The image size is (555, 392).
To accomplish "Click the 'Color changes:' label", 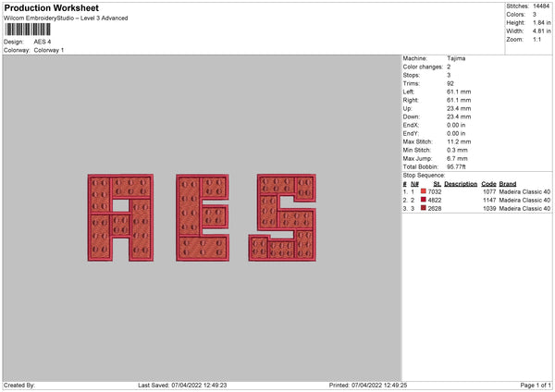I will pos(423,67).
